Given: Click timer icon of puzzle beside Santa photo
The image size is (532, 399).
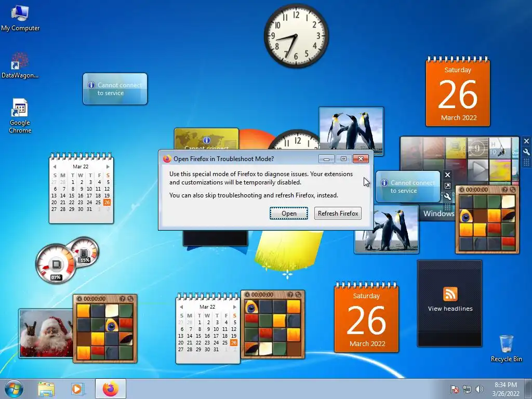Looking at the screenshot, I should click(79, 299).
